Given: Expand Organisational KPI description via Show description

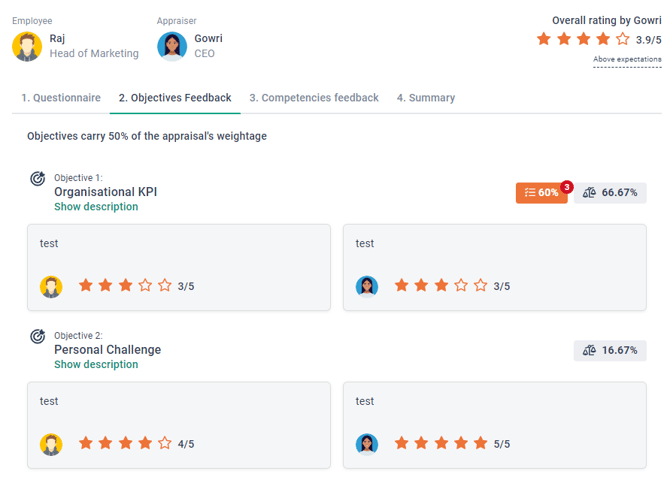Looking at the screenshot, I should (96, 207).
